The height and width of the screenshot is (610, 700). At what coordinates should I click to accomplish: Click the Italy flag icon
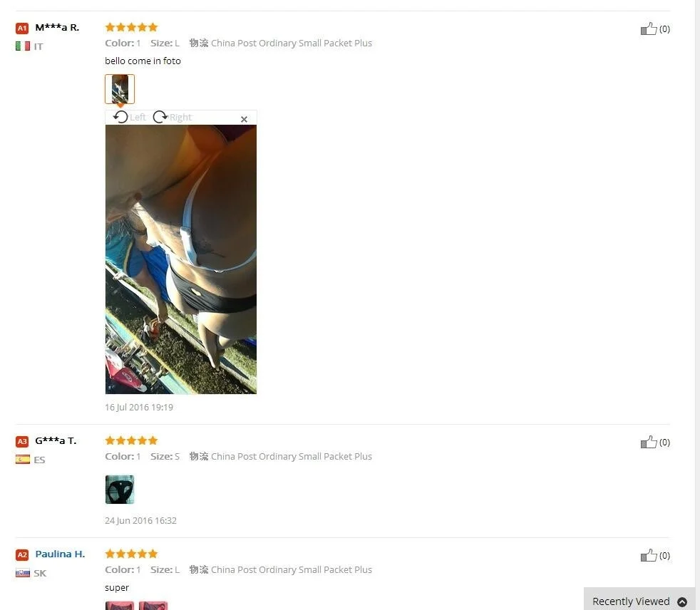pyautogui.click(x=23, y=46)
